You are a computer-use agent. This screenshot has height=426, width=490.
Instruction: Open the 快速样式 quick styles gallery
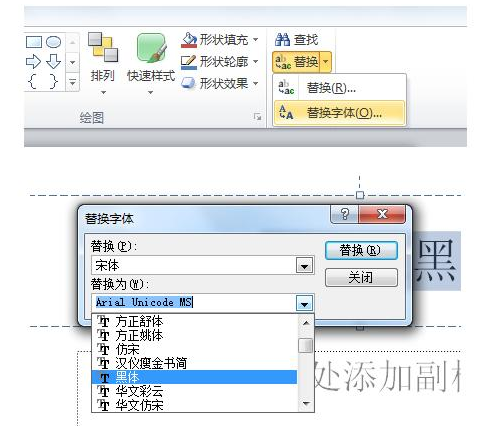151,63
